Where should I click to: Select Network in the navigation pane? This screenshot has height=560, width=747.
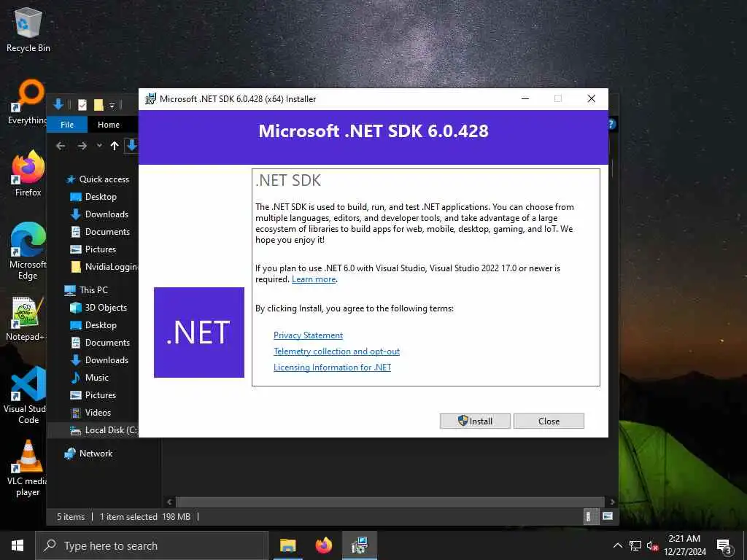(88, 454)
